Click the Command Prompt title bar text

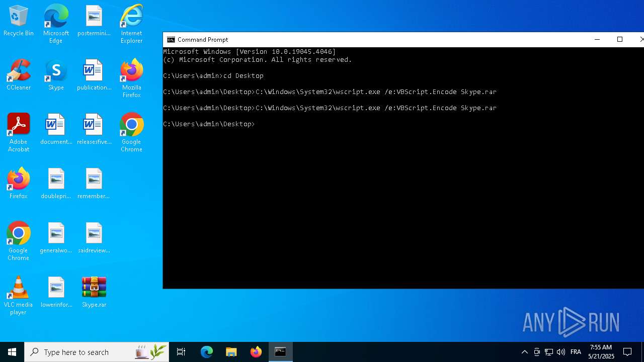(203, 40)
